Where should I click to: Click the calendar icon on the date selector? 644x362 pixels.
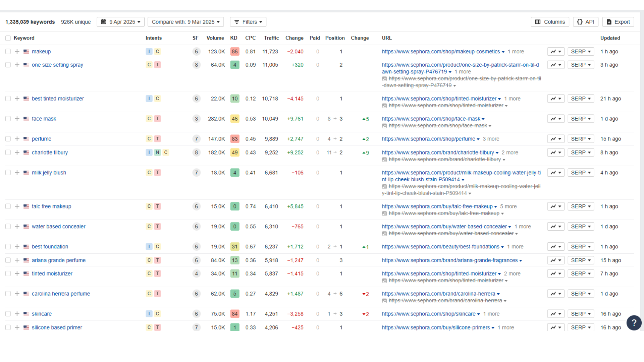pyautogui.click(x=104, y=22)
